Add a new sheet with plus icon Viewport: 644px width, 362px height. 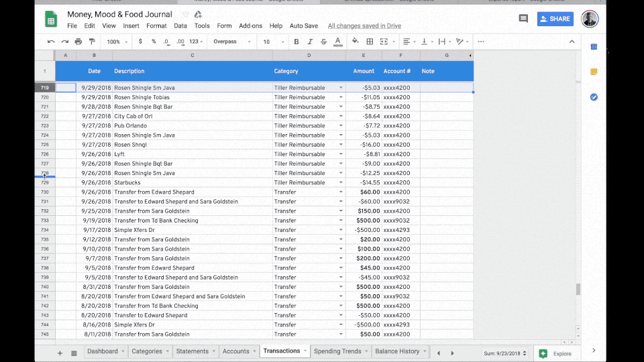click(60, 353)
